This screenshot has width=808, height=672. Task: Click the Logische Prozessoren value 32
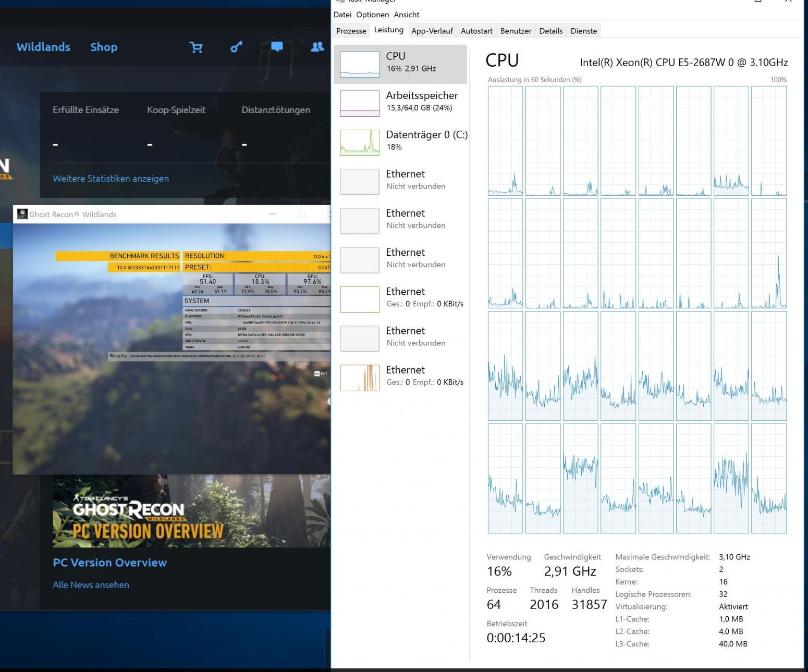[723, 594]
